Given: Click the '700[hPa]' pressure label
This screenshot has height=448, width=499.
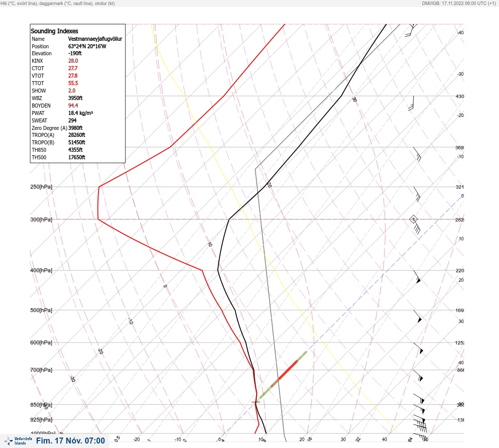Looking at the screenshot, I should coord(41,370).
